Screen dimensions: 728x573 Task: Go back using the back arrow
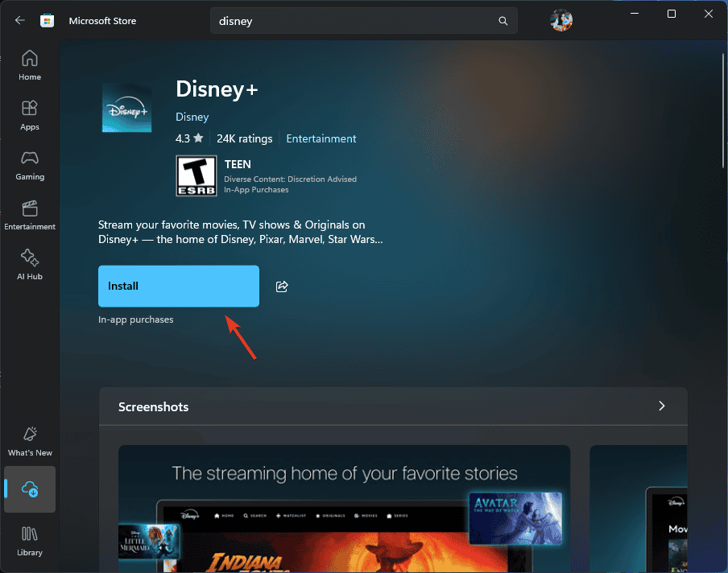[x=18, y=20]
